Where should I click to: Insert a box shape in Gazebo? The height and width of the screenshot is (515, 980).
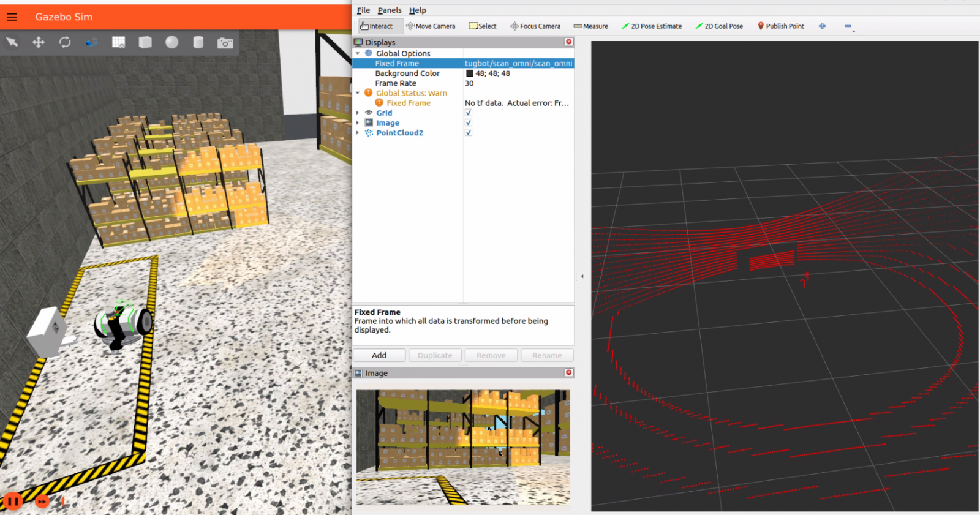pyautogui.click(x=145, y=42)
